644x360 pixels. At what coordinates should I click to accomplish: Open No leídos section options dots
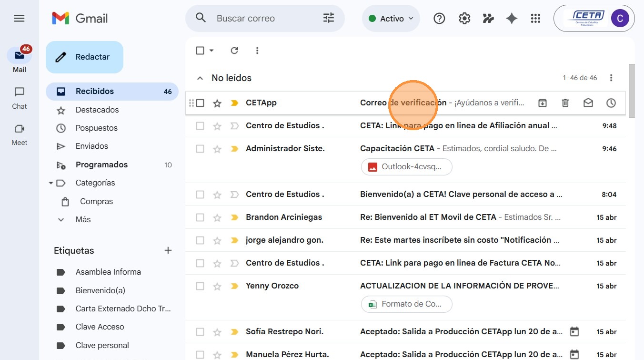[x=611, y=78]
